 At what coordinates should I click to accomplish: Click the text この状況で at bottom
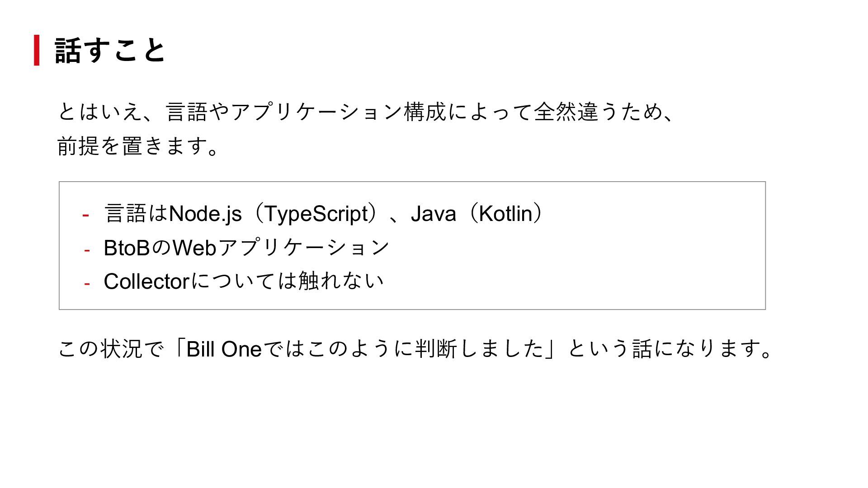click(x=110, y=349)
